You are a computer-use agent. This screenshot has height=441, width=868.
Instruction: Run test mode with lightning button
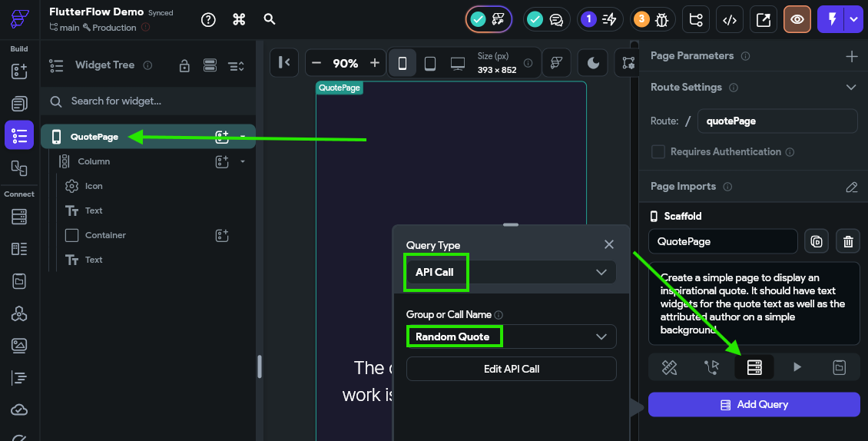coord(831,19)
